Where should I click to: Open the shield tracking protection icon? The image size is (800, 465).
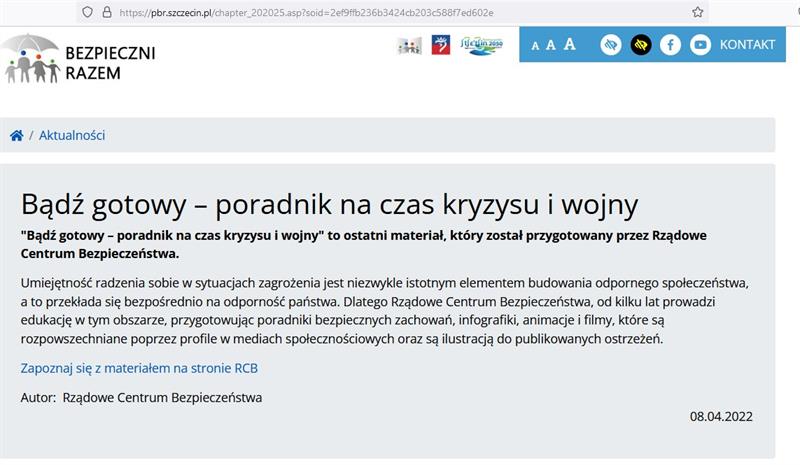click(x=88, y=12)
